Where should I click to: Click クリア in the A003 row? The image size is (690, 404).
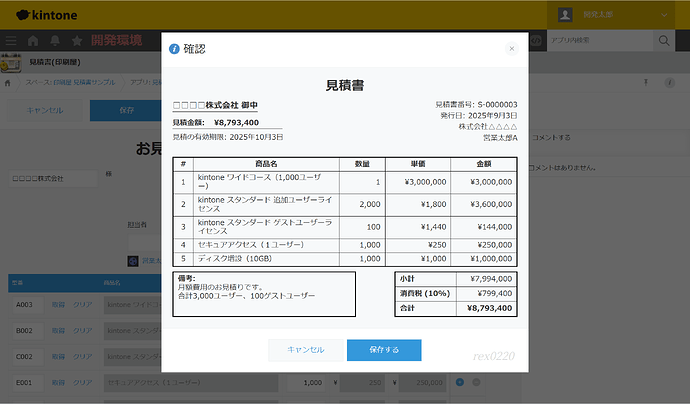pyautogui.click(x=82, y=305)
